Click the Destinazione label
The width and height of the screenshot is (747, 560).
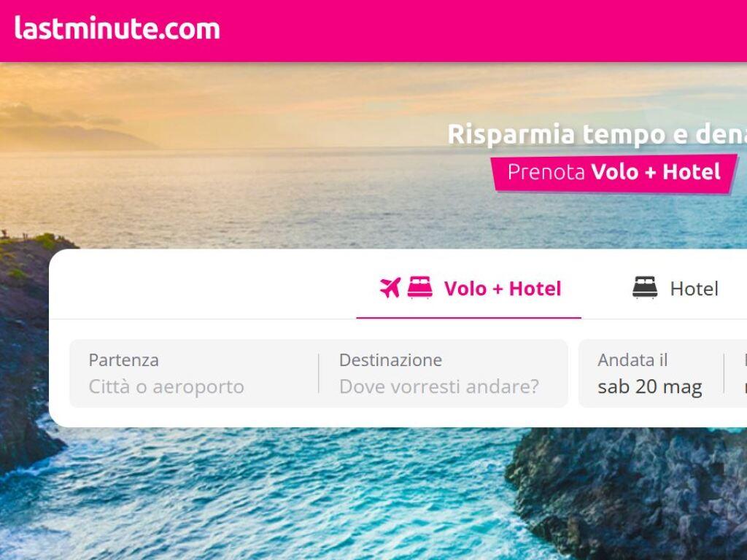click(391, 360)
